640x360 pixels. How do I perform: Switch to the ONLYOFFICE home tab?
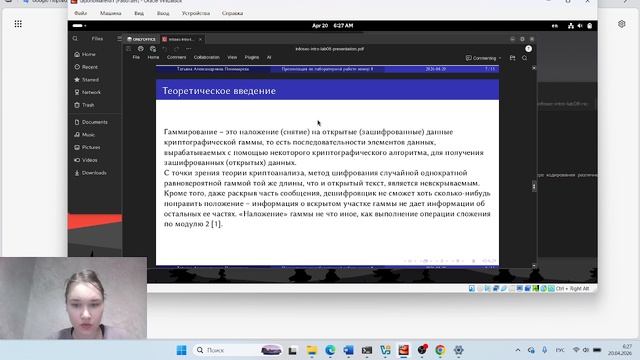141,39
